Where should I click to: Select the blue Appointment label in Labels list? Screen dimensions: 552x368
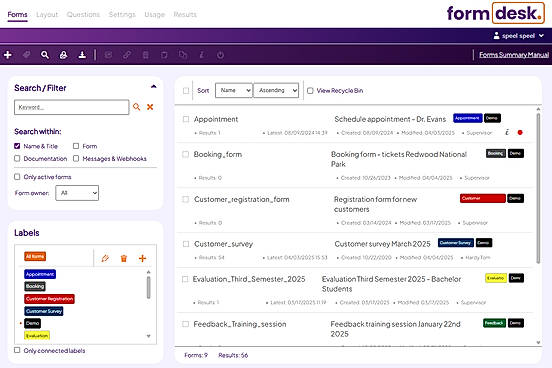[x=40, y=274]
